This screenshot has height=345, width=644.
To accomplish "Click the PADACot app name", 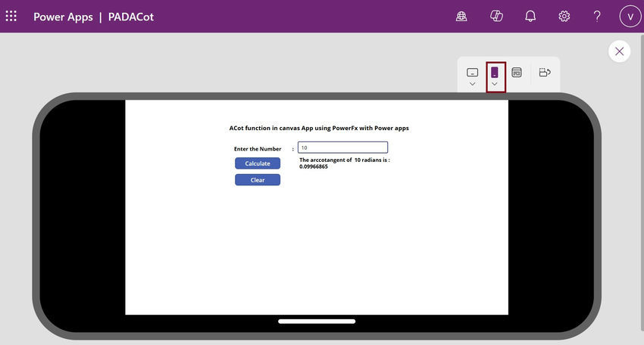I will tap(131, 17).
